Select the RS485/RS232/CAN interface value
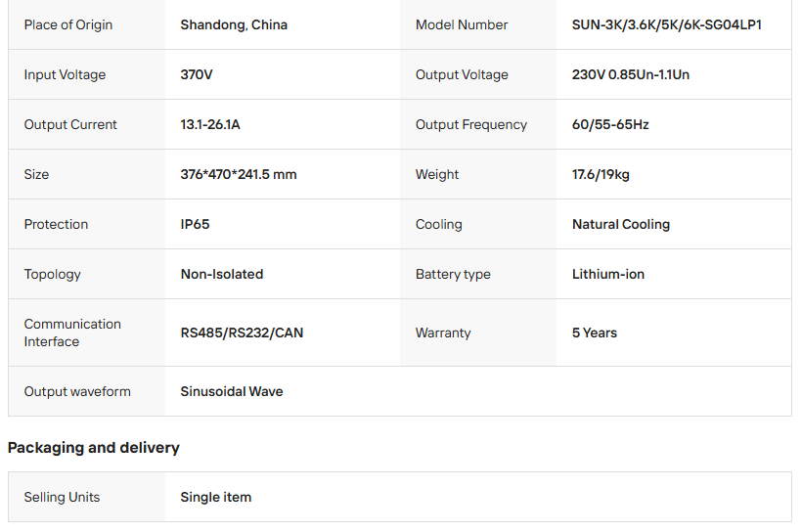Screen dimensions: 802x532 242,332
